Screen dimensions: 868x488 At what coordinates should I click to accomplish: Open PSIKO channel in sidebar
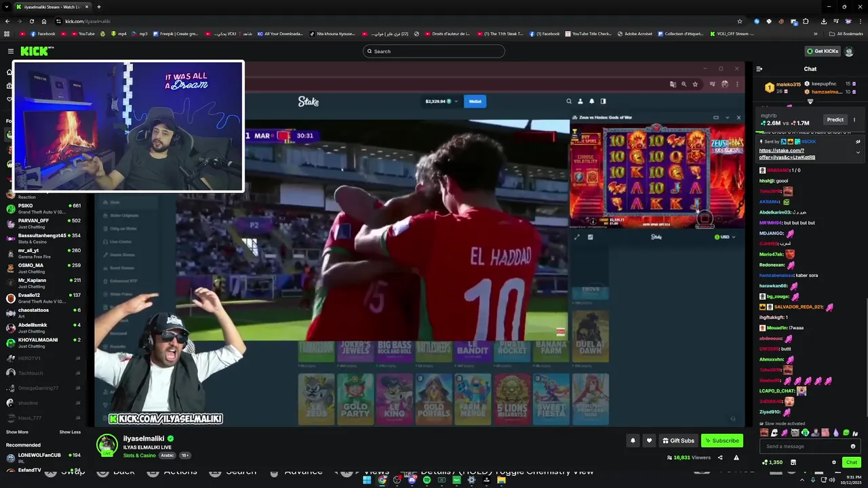pyautogui.click(x=43, y=208)
